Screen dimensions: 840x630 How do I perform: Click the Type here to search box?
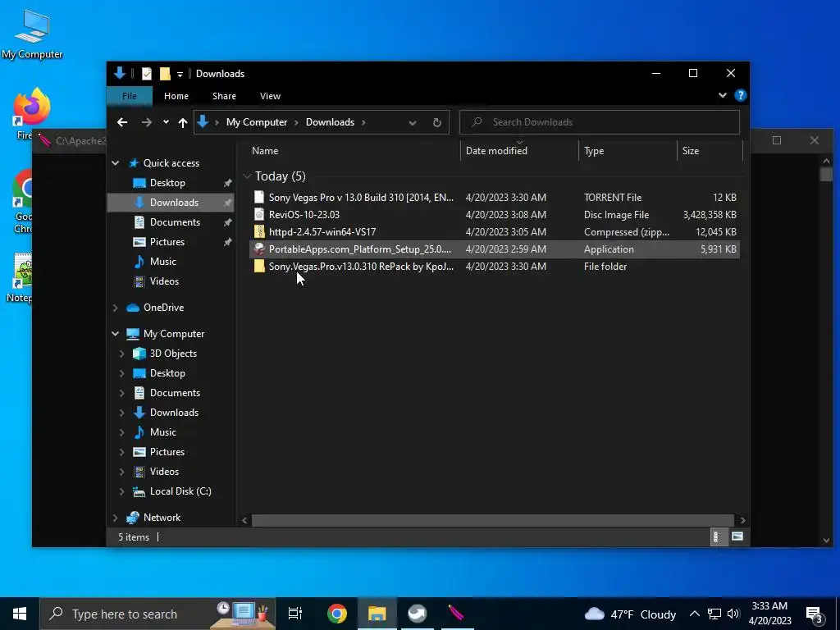click(157, 614)
